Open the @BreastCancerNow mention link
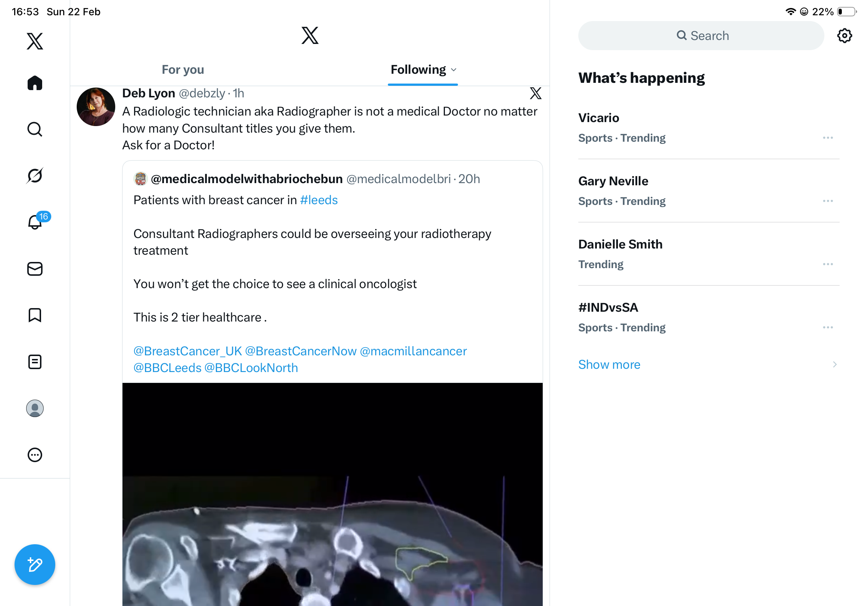868x606 pixels. pos(301,351)
